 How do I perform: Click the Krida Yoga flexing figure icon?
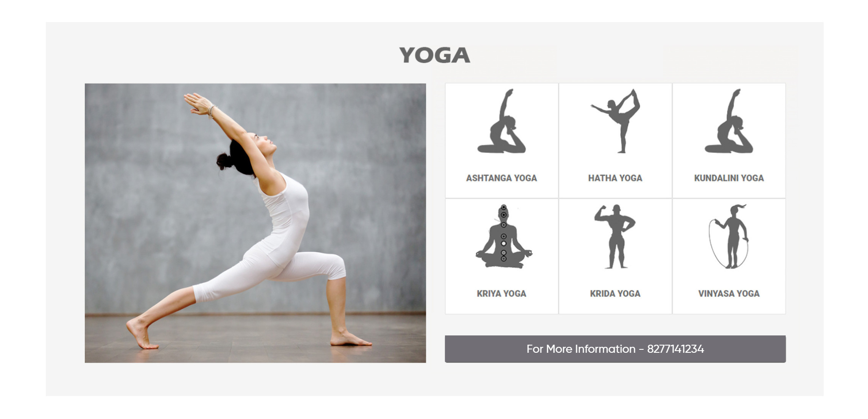click(x=615, y=236)
